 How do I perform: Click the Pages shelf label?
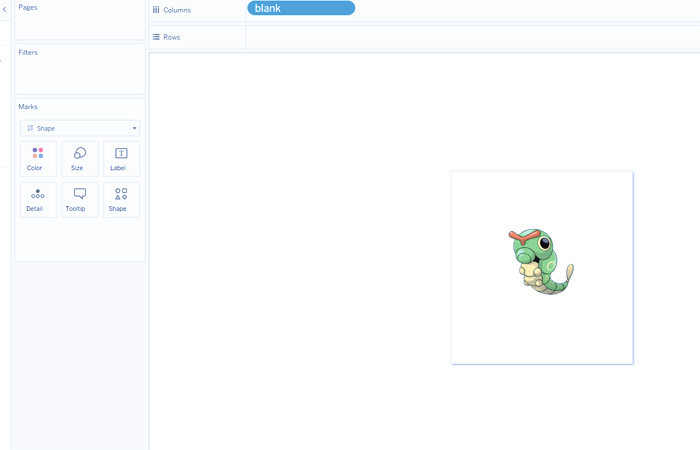click(28, 8)
